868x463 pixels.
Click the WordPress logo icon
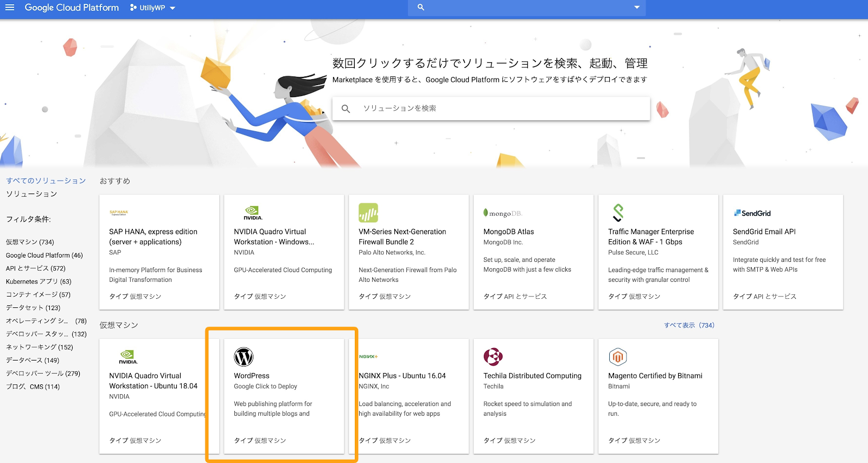pyautogui.click(x=244, y=357)
